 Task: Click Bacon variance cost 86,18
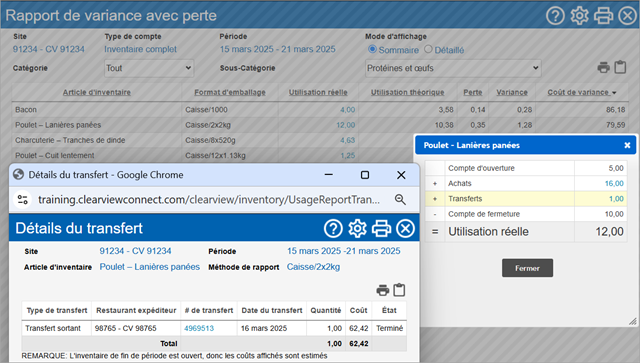616,110
